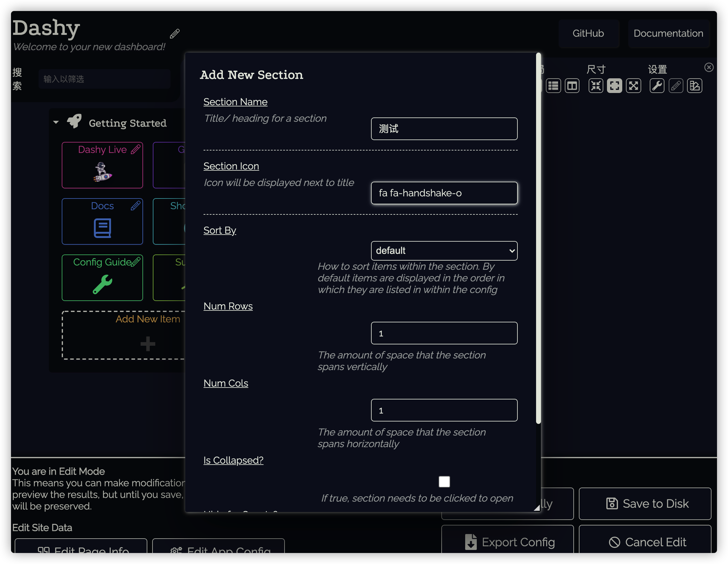
Task: Select the horizontal columns layout icon
Action: click(572, 86)
